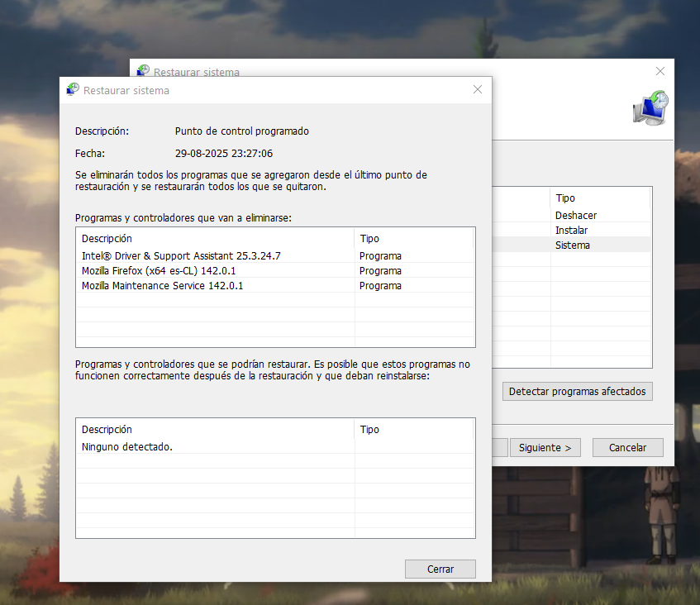Click Programa type cell for Maintenance Service row

(x=380, y=285)
